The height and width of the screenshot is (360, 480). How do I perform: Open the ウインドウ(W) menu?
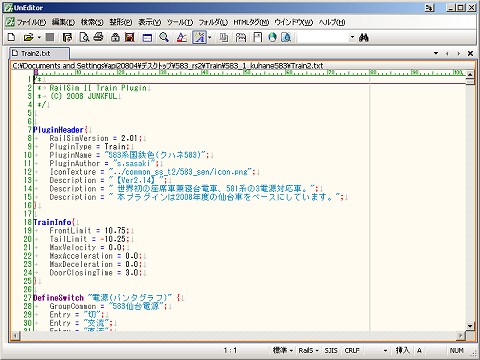293,22
